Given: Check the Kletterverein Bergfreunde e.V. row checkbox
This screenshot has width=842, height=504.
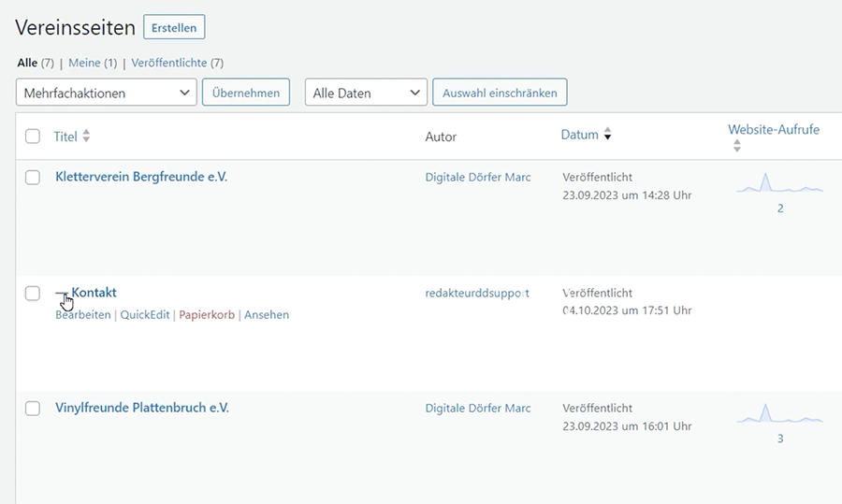Looking at the screenshot, I should [33, 178].
